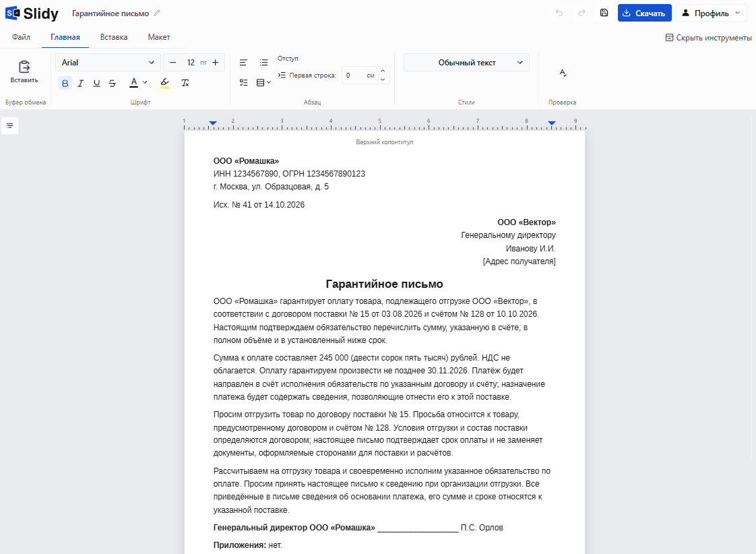Decrease first-line indent with down arrow
Image resolution: width=756 pixels, height=554 pixels.
[x=383, y=80]
